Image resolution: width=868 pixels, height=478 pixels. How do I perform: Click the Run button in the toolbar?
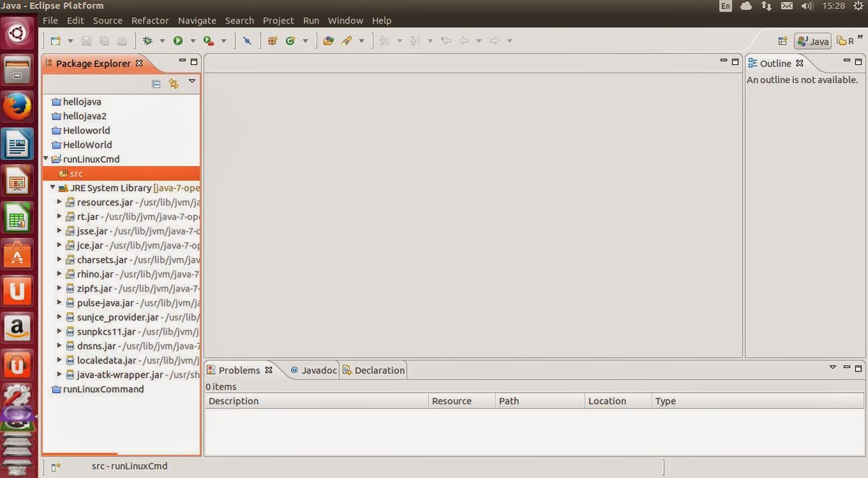coord(178,40)
